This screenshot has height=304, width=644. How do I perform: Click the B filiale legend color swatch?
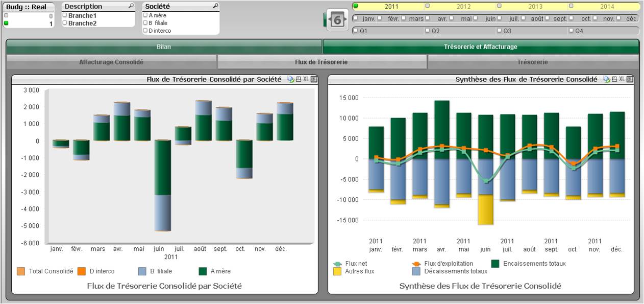[x=142, y=271]
